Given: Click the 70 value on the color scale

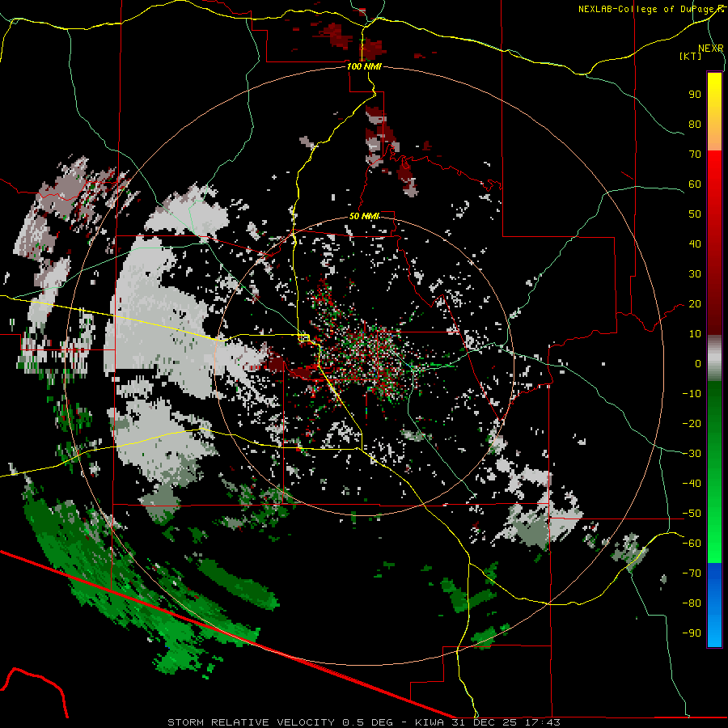Looking at the screenshot, I should pyautogui.click(x=695, y=154).
